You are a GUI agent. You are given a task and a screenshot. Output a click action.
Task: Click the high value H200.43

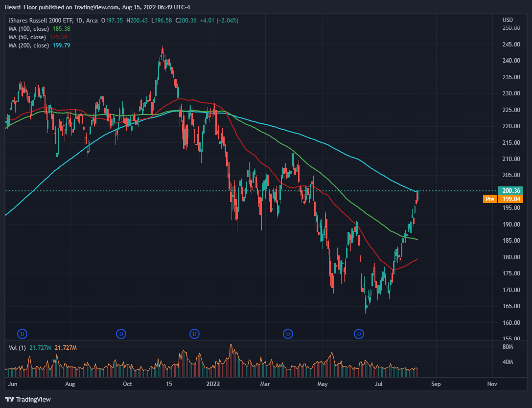[x=137, y=21]
